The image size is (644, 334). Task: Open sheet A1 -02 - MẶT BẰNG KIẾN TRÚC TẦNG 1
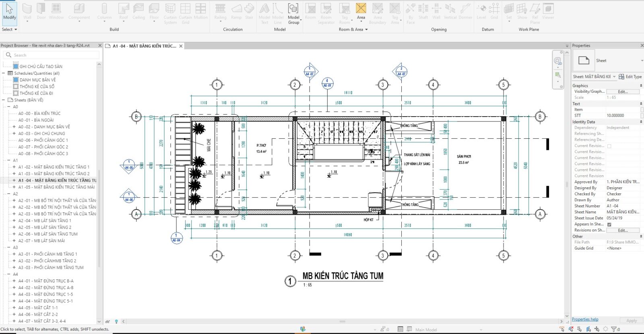(54, 167)
